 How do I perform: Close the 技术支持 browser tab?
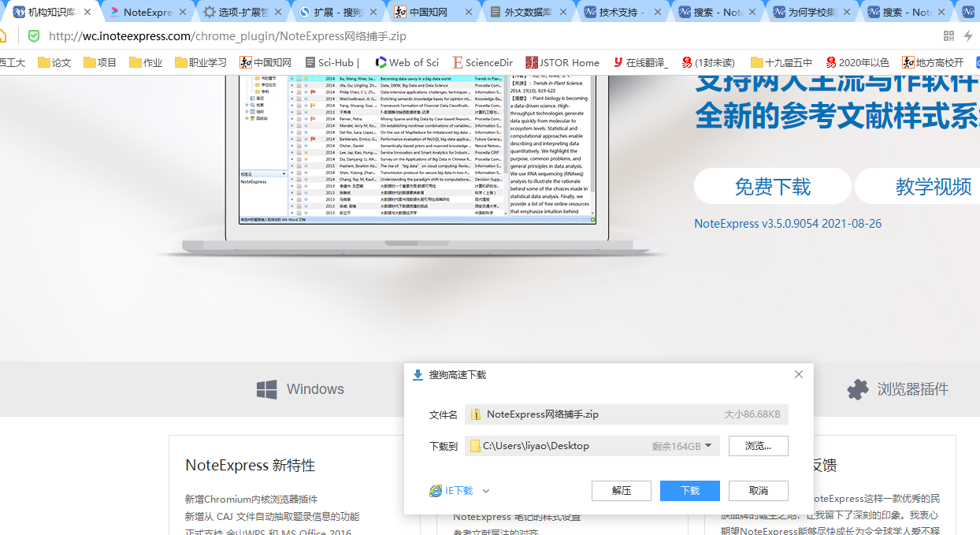point(659,12)
